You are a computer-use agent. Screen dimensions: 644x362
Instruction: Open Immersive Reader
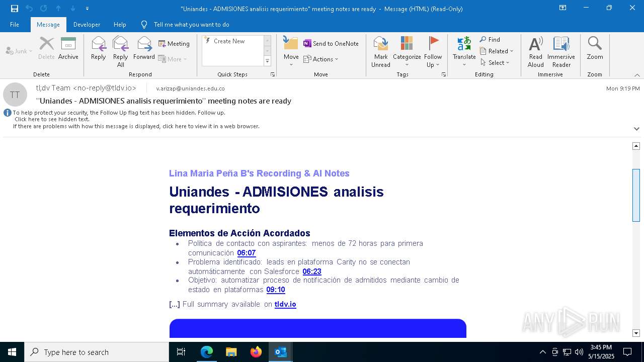coord(561,52)
